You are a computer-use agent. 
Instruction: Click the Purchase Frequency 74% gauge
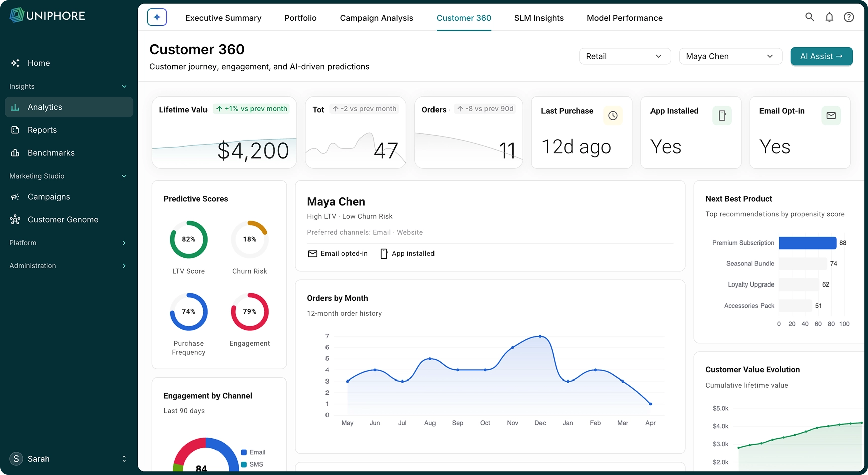click(x=189, y=312)
